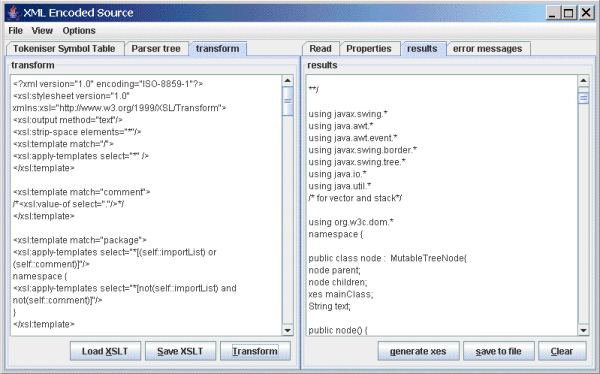Select the error messages tab
Image resolution: width=600 pixels, height=374 pixels.
click(x=488, y=49)
